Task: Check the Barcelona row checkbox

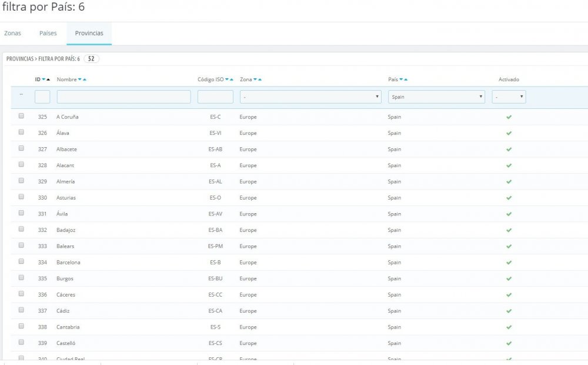Action: 21,261
